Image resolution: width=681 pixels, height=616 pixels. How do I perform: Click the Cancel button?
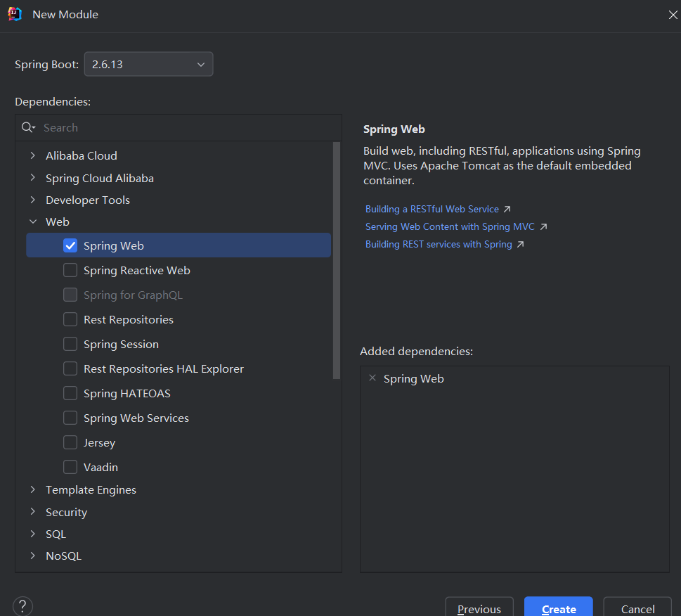pos(637,608)
